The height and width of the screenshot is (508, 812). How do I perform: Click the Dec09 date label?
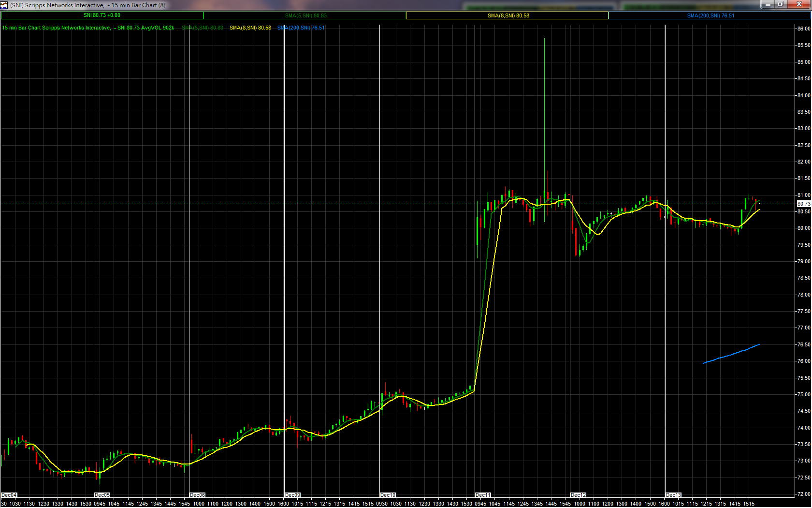point(293,495)
